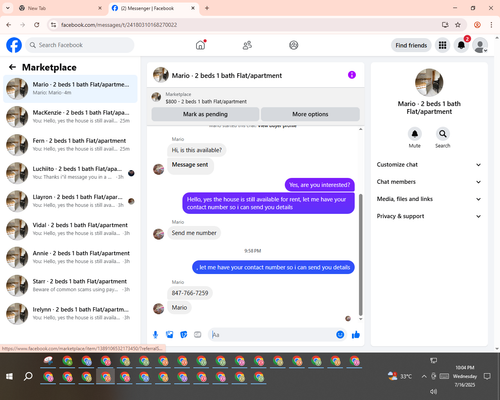Open Chrome tab search dropdown
This screenshot has width=500, height=400.
(8, 8)
